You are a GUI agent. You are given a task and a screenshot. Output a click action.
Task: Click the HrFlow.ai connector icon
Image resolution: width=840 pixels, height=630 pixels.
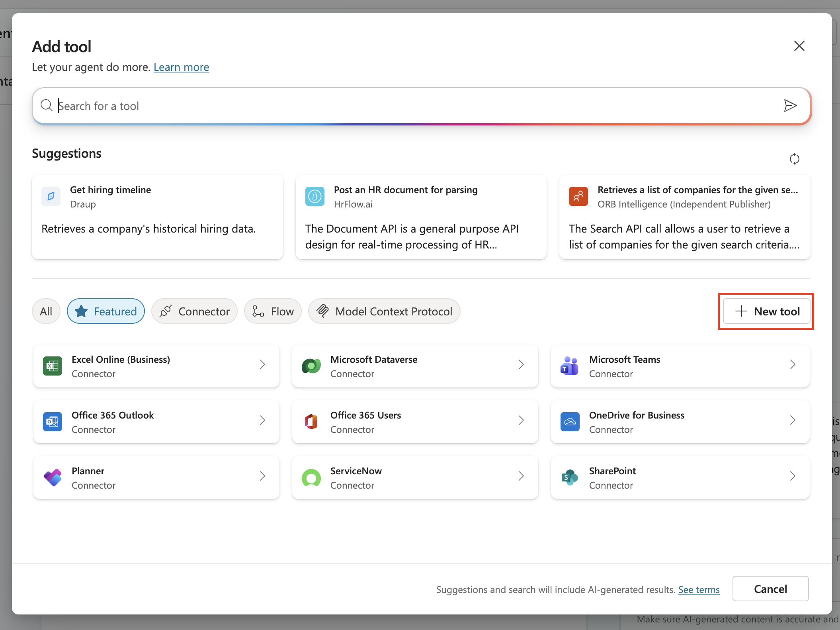pyautogui.click(x=315, y=196)
